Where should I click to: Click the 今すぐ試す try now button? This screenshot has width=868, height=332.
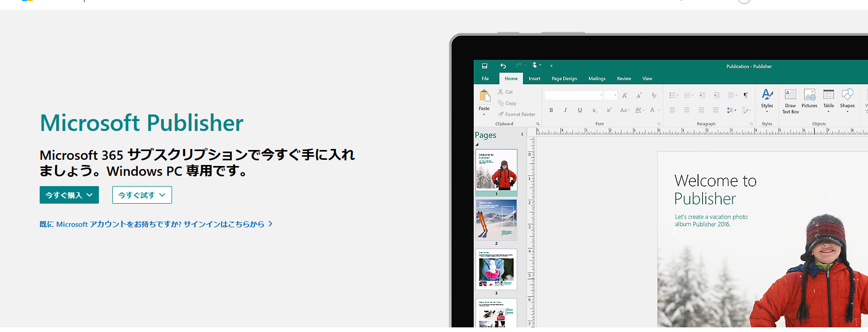click(x=142, y=195)
